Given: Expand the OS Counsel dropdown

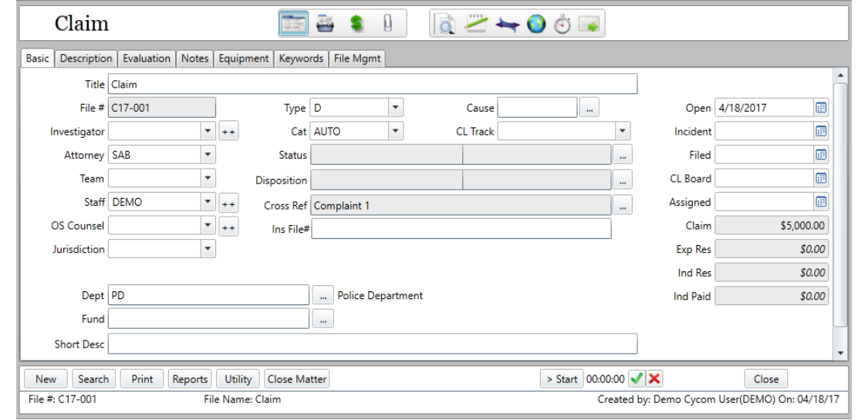Looking at the screenshot, I should pos(208,226).
